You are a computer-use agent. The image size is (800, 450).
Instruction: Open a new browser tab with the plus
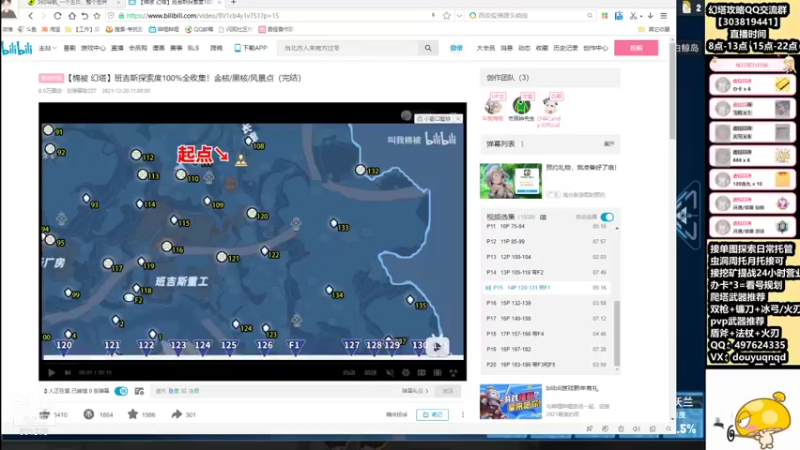coord(233,3)
